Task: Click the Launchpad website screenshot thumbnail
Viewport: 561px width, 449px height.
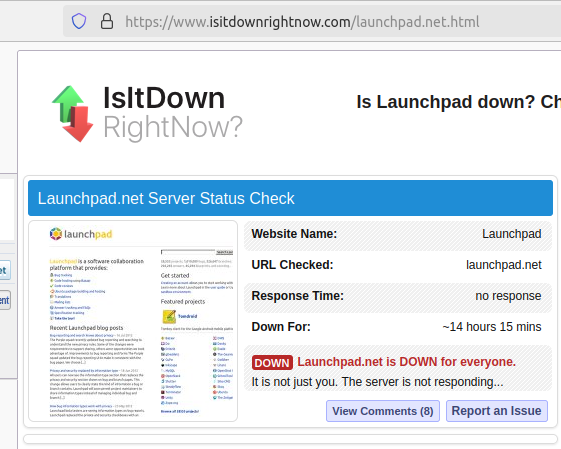Action: pos(133,321)
